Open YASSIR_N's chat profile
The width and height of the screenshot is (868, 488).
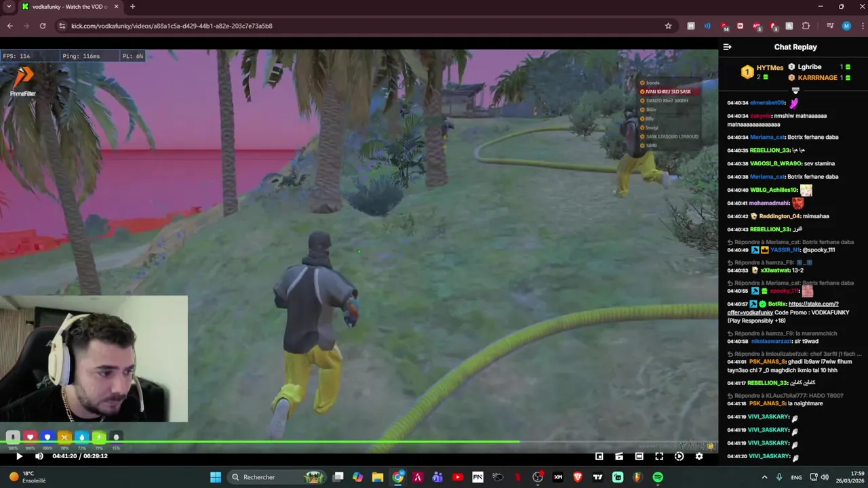[x=785, y=249]
